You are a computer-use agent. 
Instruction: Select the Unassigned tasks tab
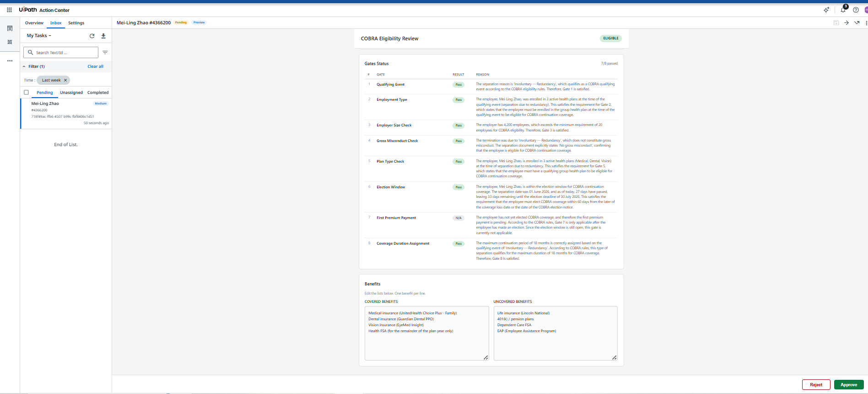pyautogui.click(x=71, y=93)
